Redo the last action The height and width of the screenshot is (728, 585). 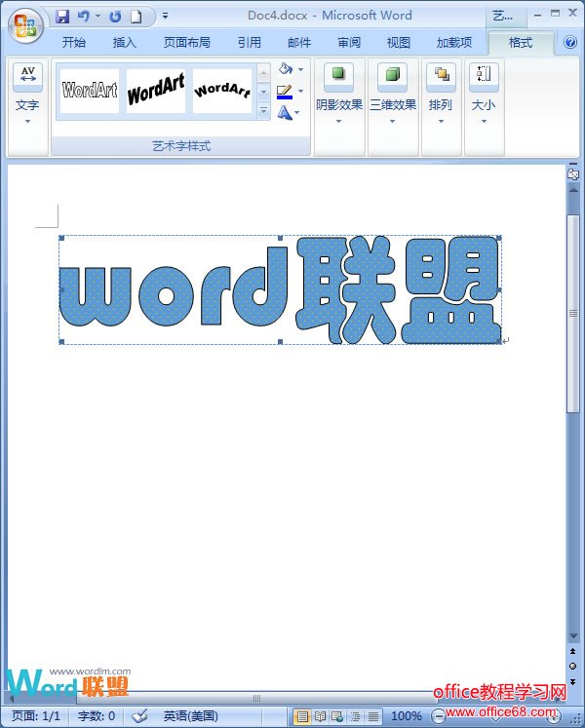(x=115, y=17)
